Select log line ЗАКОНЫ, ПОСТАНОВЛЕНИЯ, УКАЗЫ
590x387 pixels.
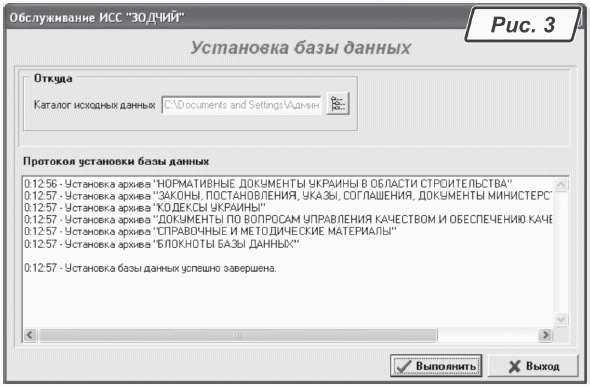point(287,196)
